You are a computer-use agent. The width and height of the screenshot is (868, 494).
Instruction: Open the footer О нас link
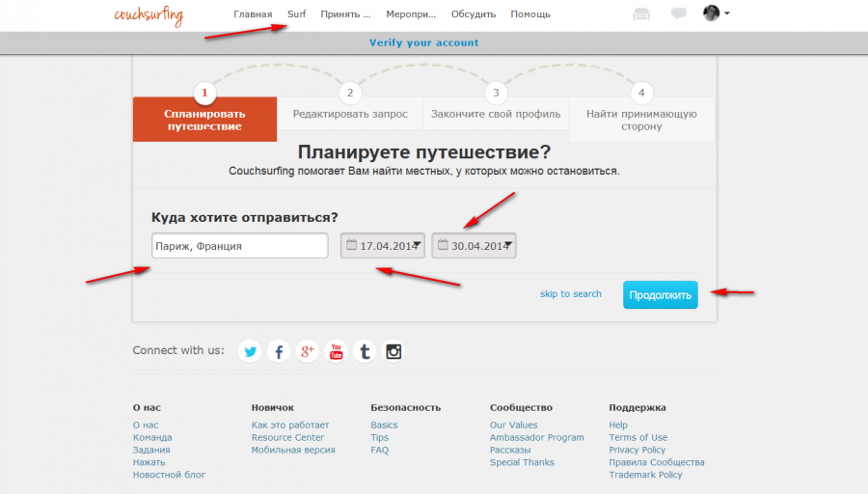[146, 425]
